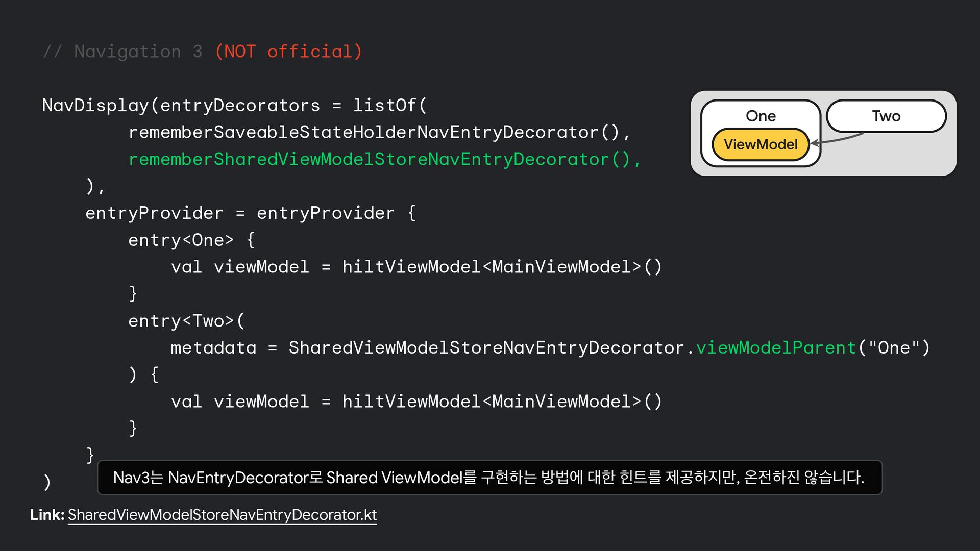Open the SharedViewModelStoreNavEntryDecorator.kt link

(x=222, y=515)
